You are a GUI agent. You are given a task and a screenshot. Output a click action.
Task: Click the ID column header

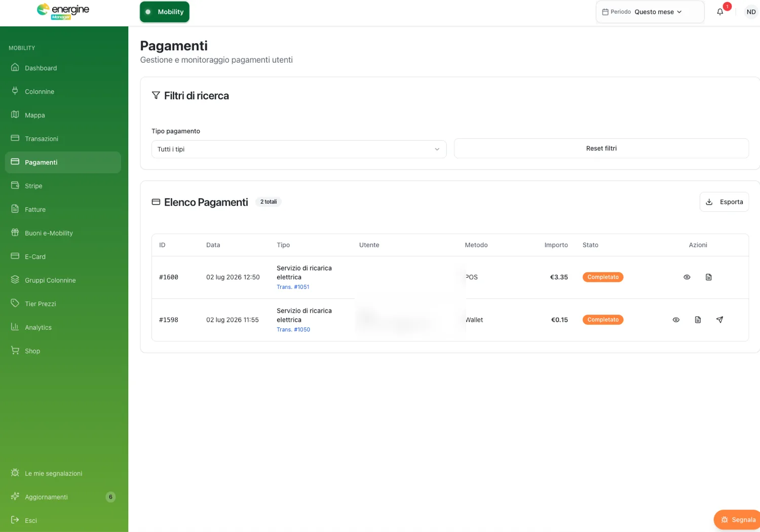tap(162, 245)
